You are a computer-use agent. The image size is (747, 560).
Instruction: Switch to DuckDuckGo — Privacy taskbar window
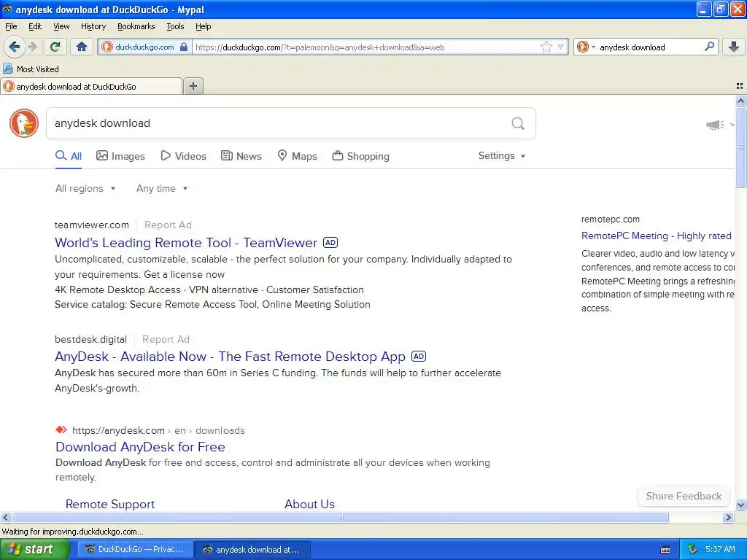point(135,549)
